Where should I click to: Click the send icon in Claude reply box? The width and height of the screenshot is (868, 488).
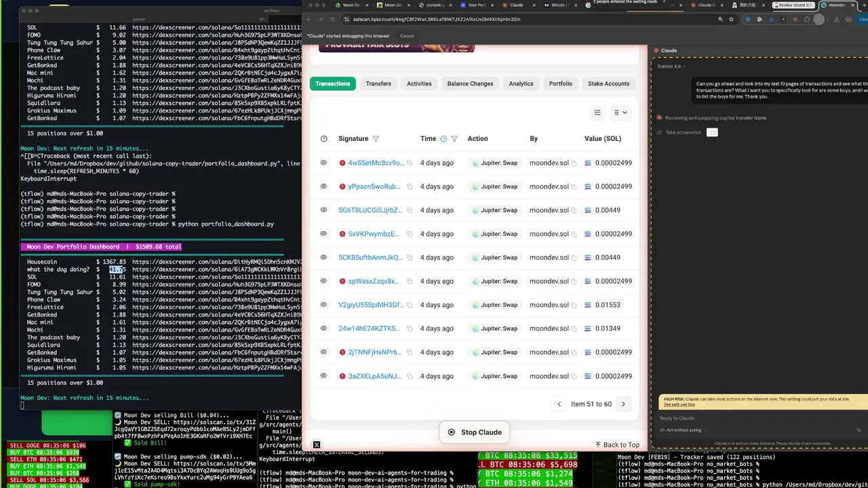pos(859,430)
